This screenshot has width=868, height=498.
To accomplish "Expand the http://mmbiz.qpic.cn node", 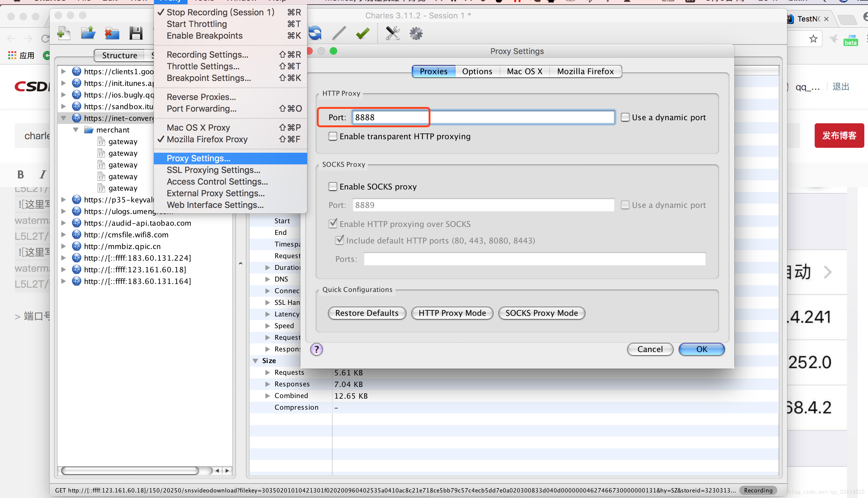I will pos(63,246).
